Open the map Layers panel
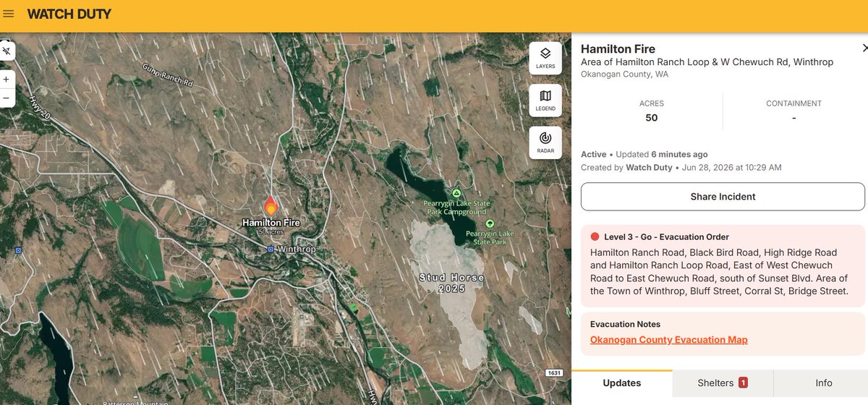Viewport: 868px width, 405px height. [545, 59]
